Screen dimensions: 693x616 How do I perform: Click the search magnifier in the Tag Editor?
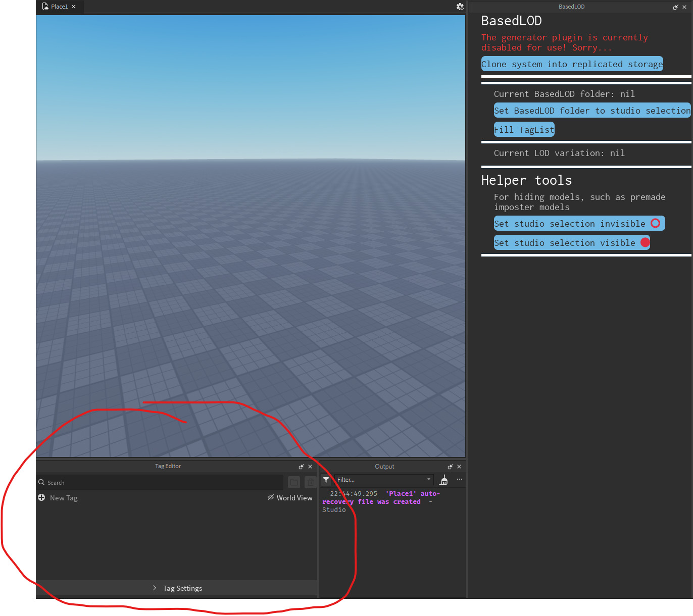click(41, 482)
